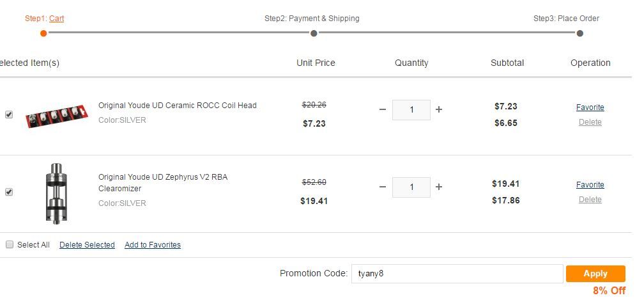Click the Step1 orange progress dot
The image size is (644, 300).
coord(43,33)
